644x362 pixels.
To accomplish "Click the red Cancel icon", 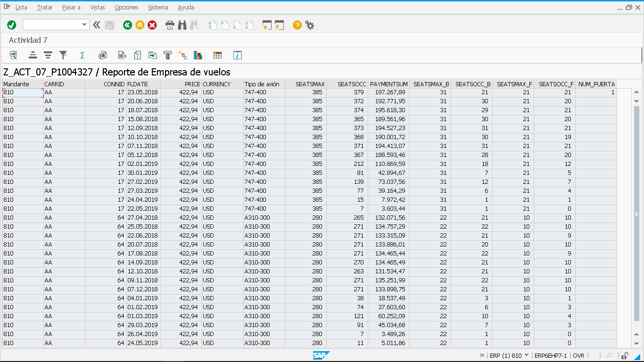I will pyautogui.click(x=152, y=25).
